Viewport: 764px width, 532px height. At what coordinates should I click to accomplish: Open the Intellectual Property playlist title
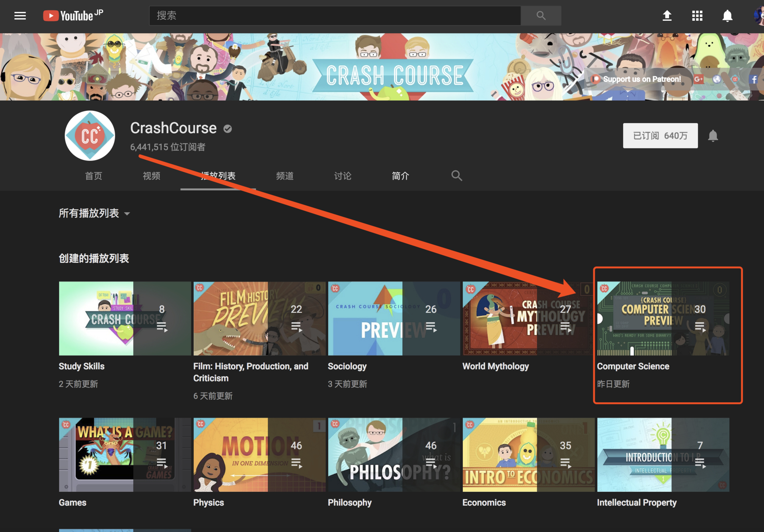point(637,503)
